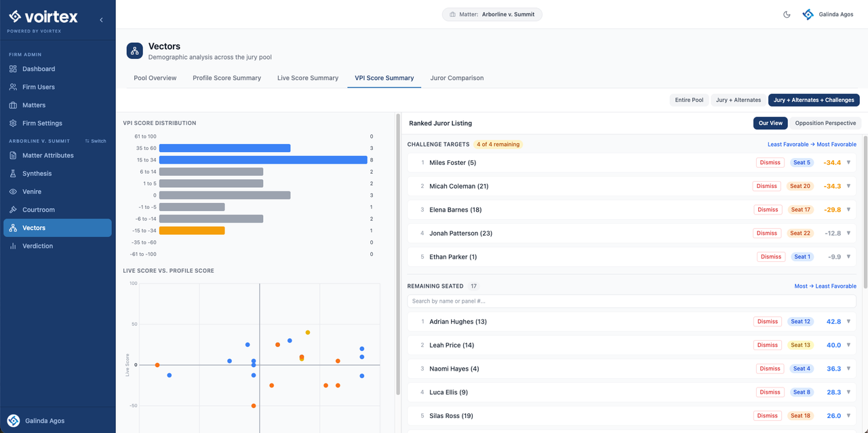868x433 pixels.
Task: Expand Ethan Parker row details
Action: (848, 257)
